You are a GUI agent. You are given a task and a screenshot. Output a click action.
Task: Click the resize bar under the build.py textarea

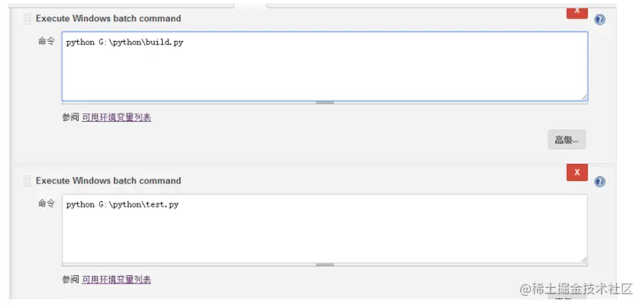[324, 103]
